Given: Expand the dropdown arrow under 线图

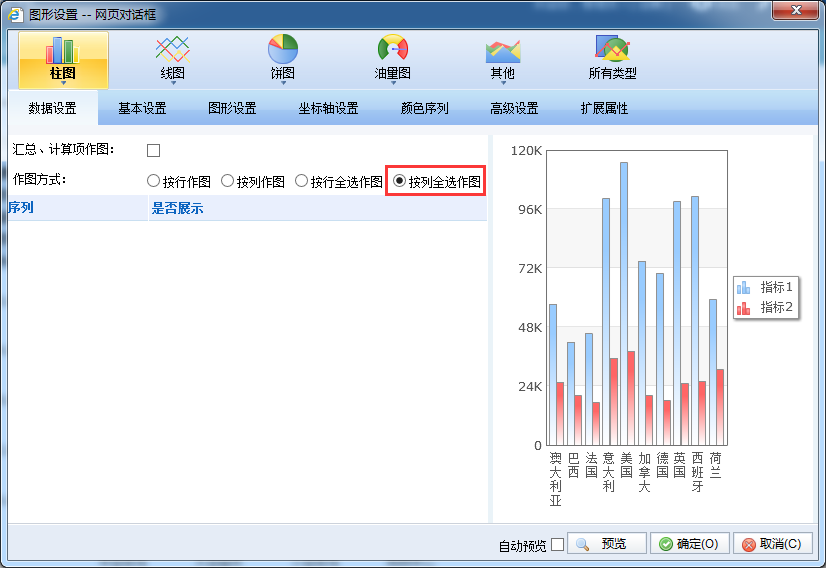Looking at the screenshot, I should [x=173, y=83].
